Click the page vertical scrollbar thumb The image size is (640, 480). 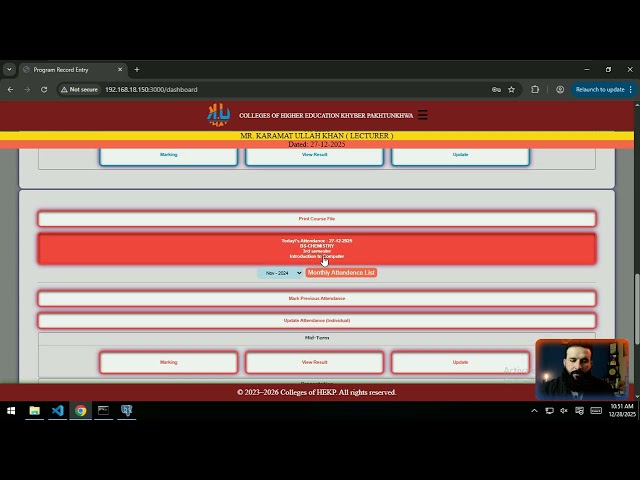click(x=637, y=308)
